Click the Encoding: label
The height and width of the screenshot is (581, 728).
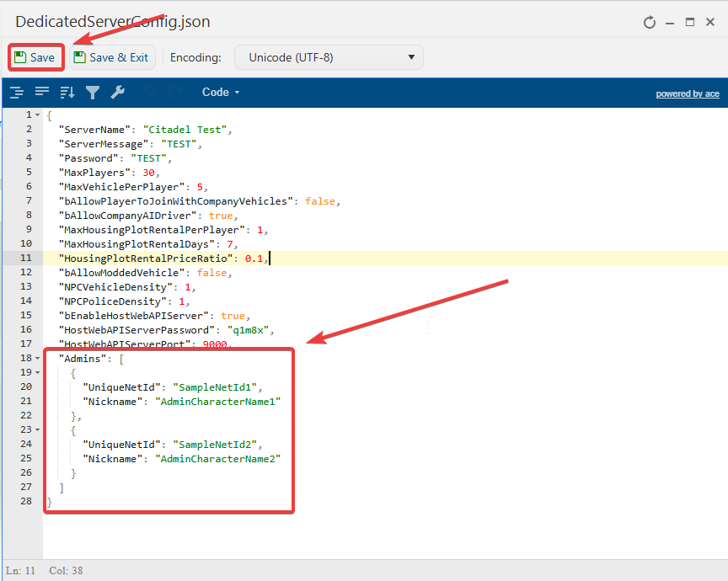pyautogui.click(x=195, y=57)
